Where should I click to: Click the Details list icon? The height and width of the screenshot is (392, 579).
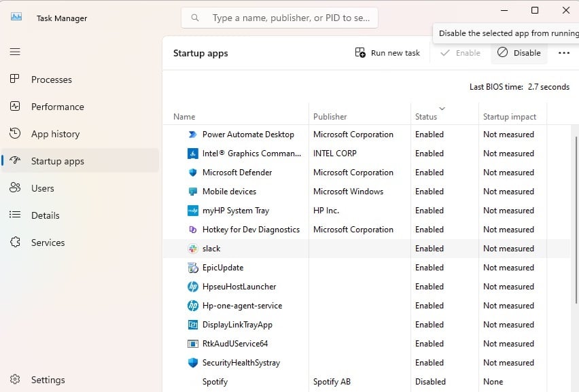point(15,215)
